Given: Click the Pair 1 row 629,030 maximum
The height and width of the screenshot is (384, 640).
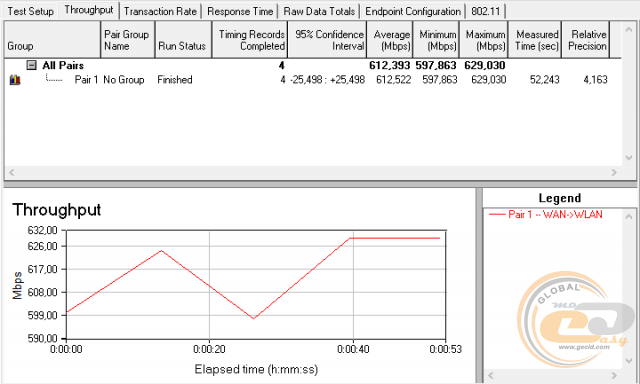Looking at the screenshot, I should (489, 80).
